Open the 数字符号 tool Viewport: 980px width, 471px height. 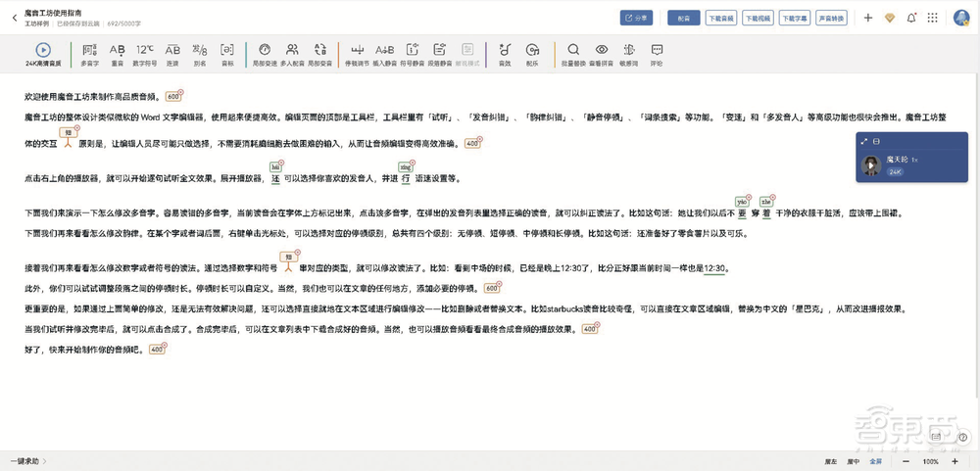click(x=145, y=51)
